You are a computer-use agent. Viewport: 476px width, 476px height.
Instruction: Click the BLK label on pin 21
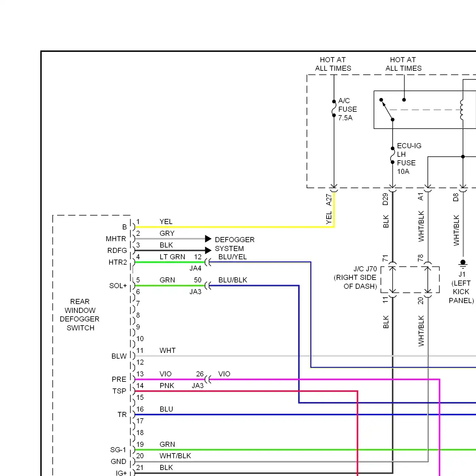tap(166, 467)
